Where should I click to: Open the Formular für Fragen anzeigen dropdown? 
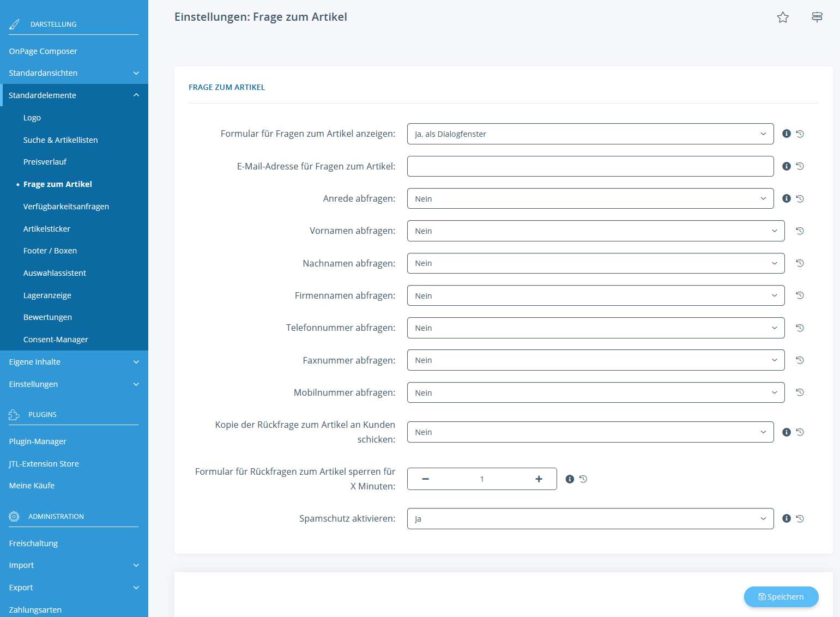[x=590, y=134]
